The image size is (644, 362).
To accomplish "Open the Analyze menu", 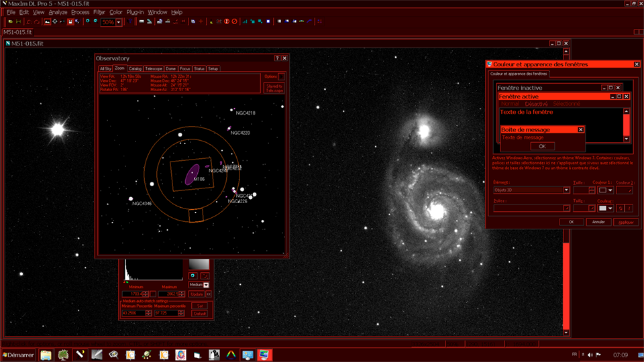I will point(58,12).
